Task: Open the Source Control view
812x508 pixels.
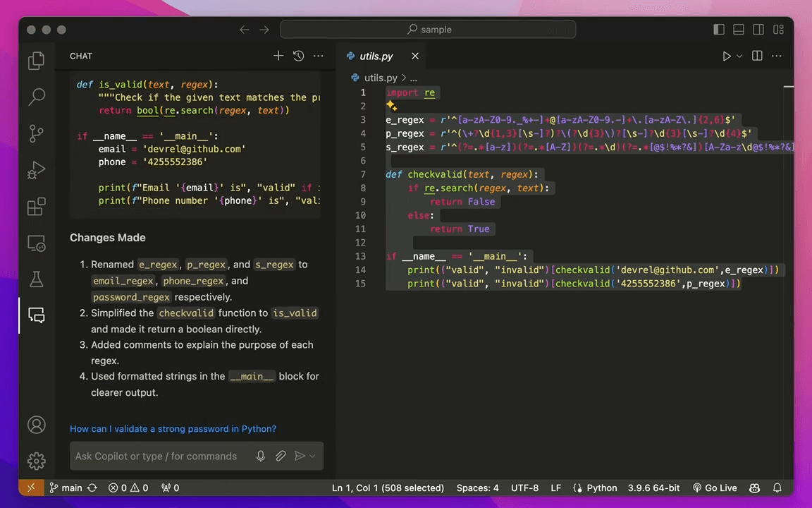Action: (x=36, y=133)
